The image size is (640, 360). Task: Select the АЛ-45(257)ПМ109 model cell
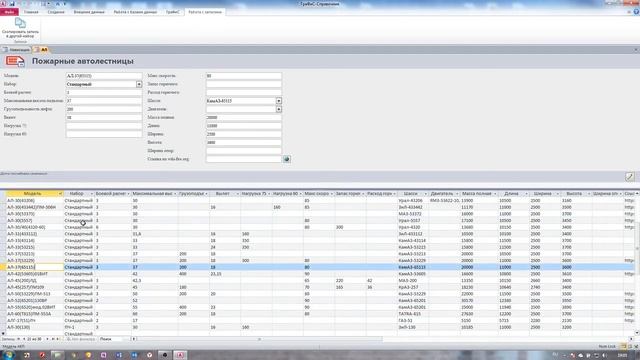click(x=35, y=287)
